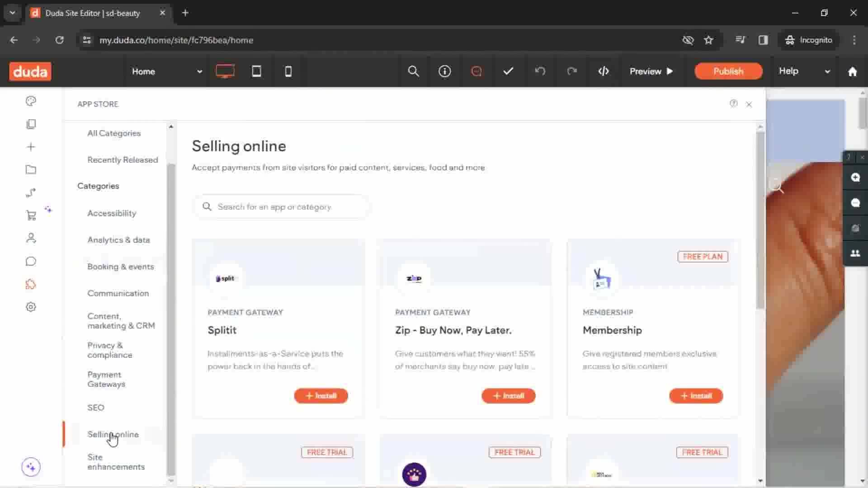Open the Settings gear icon in sidebar
The image size is (868, 488).
point(31,307)
